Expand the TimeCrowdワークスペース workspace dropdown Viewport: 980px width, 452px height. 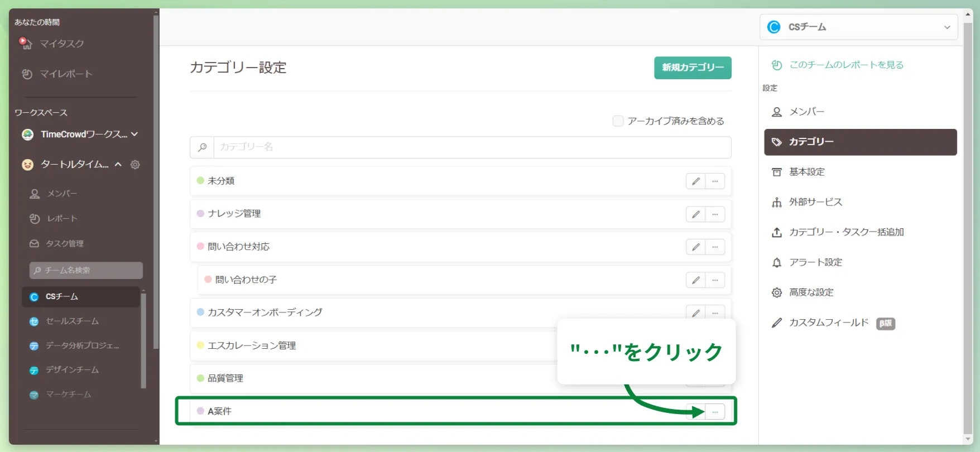[x=134, y=134]
